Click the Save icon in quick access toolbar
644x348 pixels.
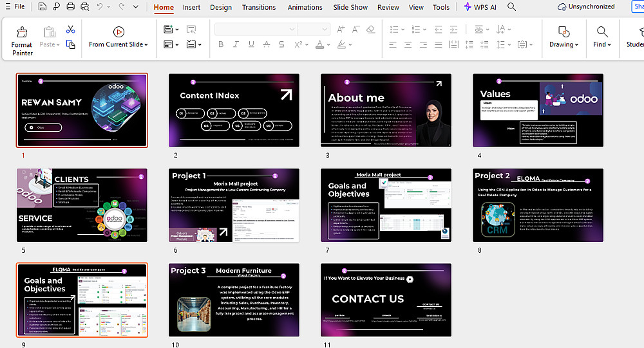click(x=42, y=7)
